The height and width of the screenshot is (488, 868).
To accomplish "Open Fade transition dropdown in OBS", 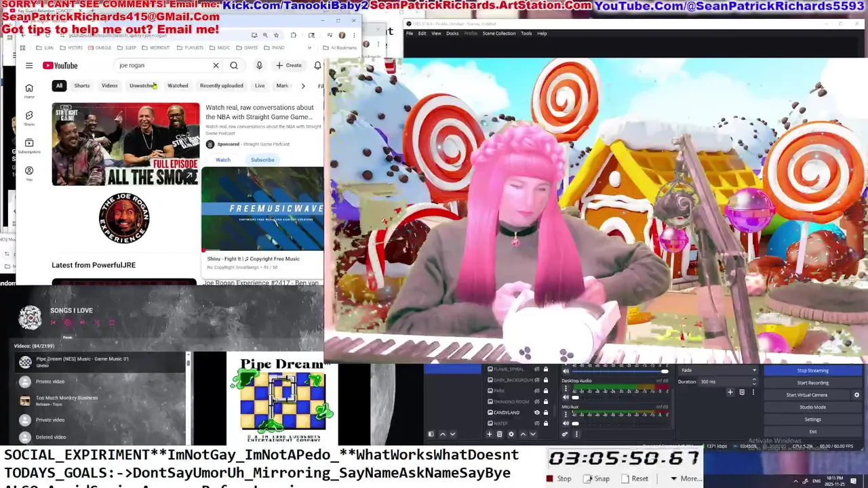I will point(717,370).
